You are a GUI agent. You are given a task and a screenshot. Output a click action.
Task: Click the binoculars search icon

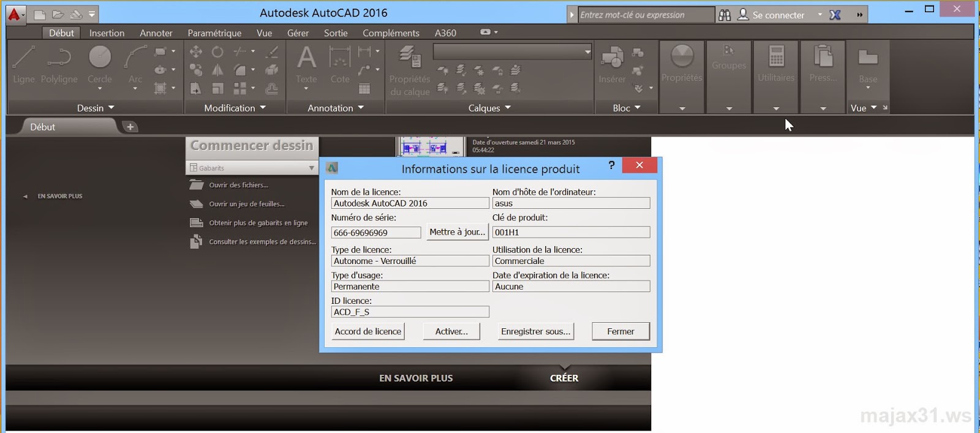coord(725,15)
